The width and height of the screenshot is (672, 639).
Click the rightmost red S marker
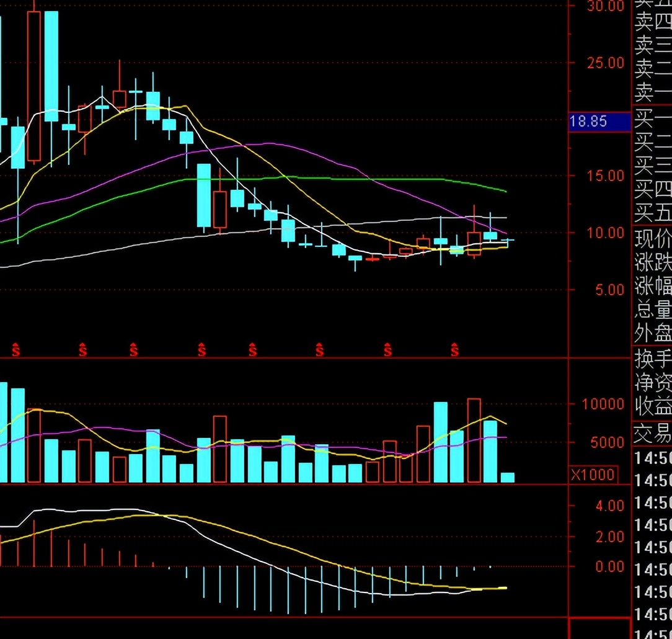[x=455, y=350]
